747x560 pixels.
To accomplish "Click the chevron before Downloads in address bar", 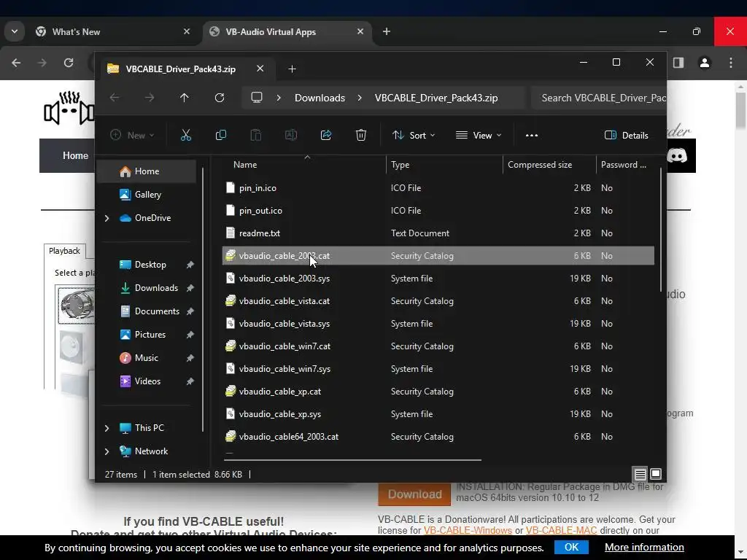I will [279, 98].
